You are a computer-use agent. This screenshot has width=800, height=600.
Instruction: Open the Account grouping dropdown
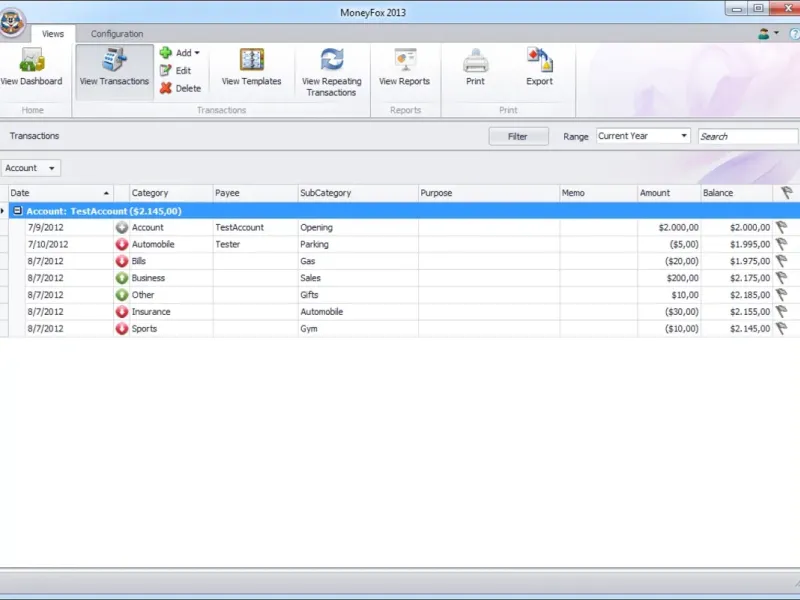30,168
